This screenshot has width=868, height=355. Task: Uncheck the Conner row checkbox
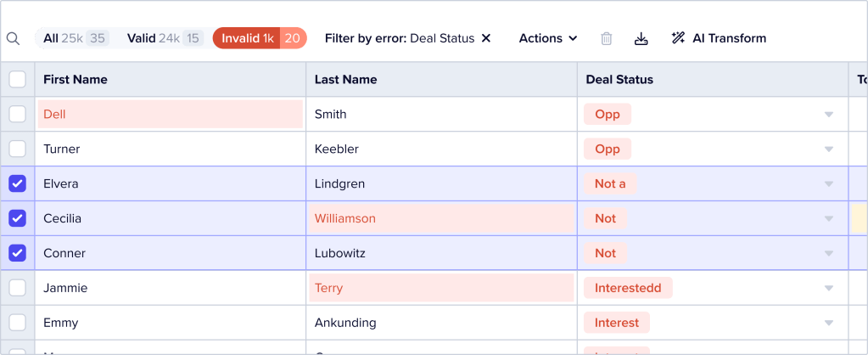point(18,253)
